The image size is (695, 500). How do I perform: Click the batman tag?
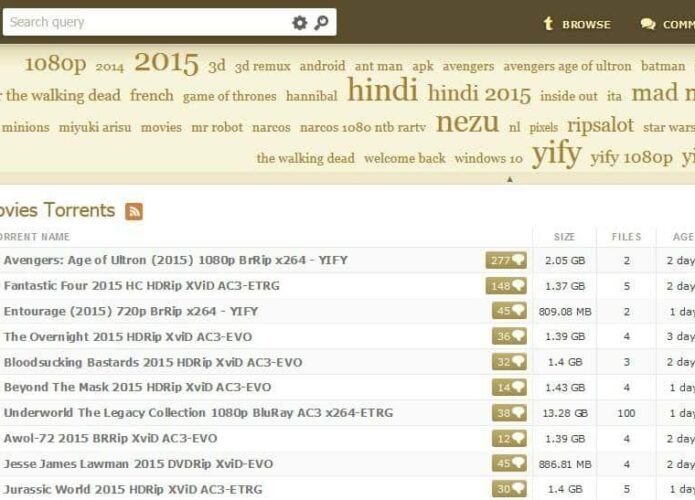point(663,66)
